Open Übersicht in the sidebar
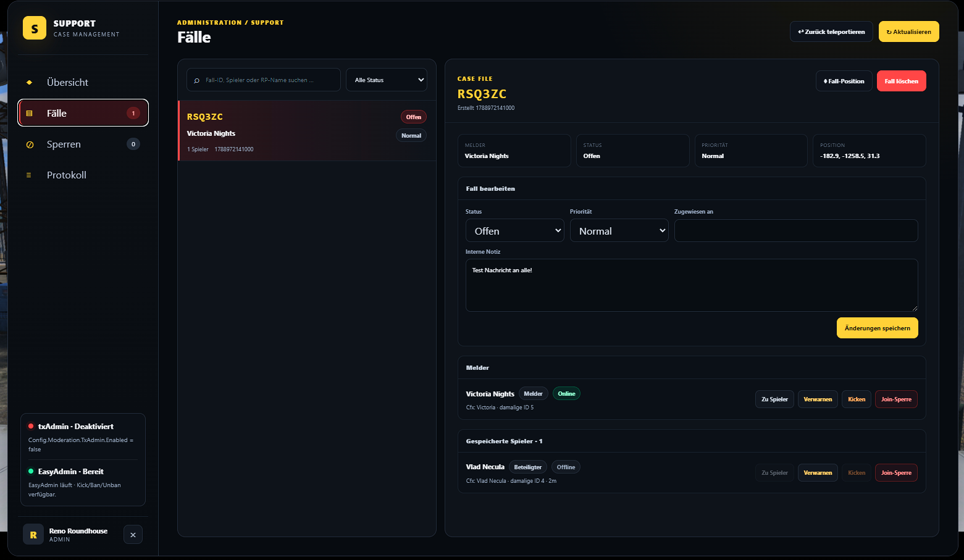Viewport: 964px width, 560px height. (x=83, y=82)
